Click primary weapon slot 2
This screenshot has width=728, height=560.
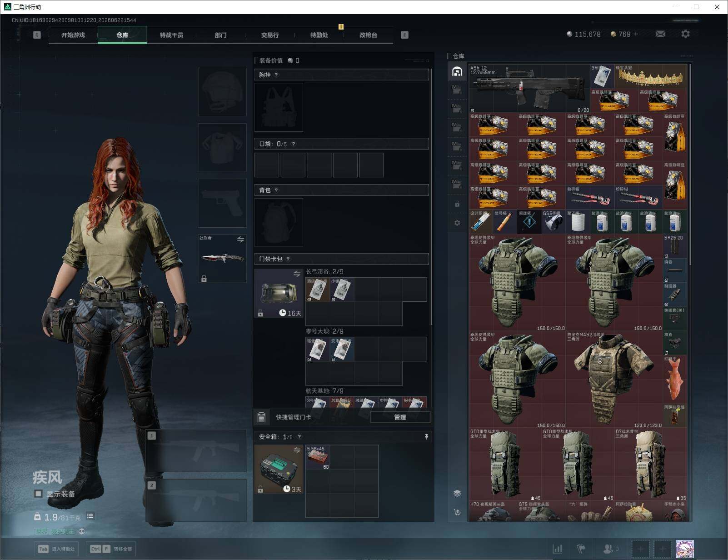click(x=196, y=500)
